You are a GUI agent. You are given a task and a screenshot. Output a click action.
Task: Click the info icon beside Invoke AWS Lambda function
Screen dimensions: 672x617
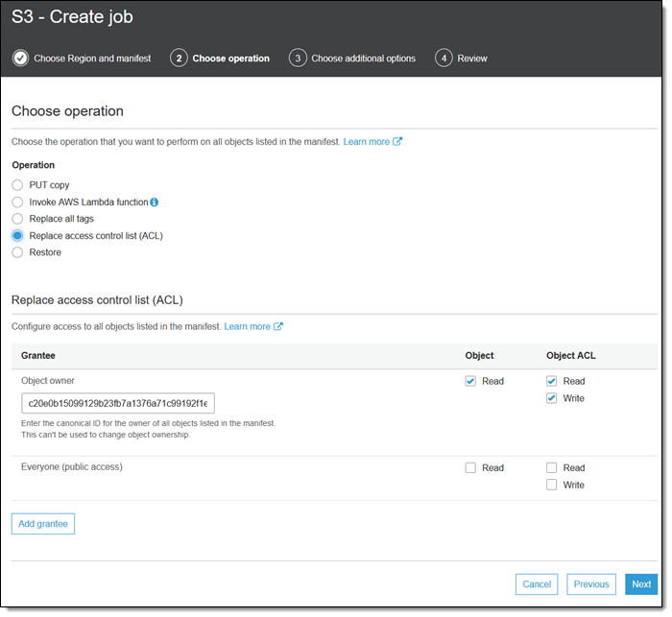coord(155,202)
